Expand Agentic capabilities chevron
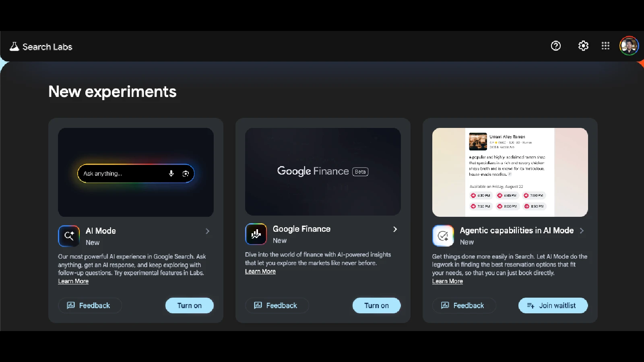Viewport: 644px width, 362px height. pyautogui.click(x=582, y=230)
